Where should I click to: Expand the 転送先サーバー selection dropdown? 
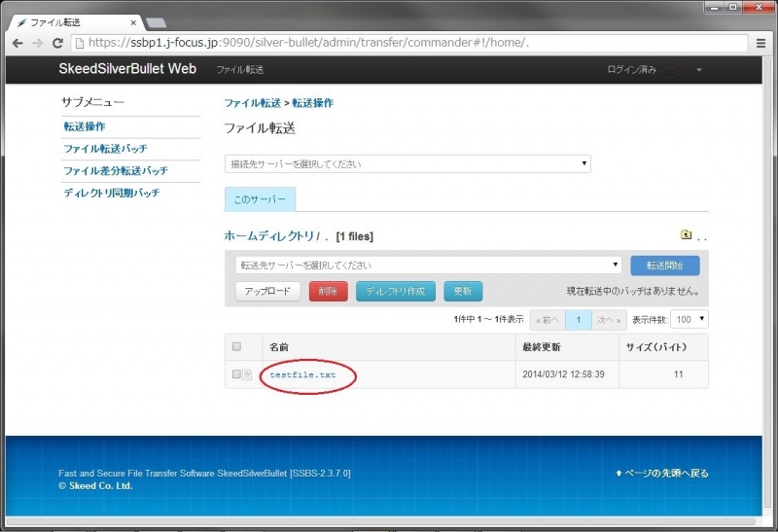(x=428, y=265)
